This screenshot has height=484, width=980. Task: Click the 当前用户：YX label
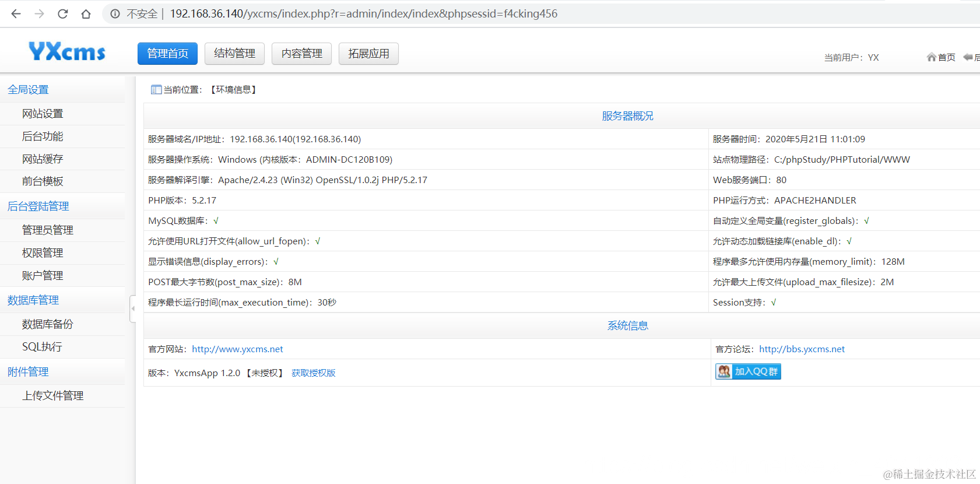(x=851, y=58)
